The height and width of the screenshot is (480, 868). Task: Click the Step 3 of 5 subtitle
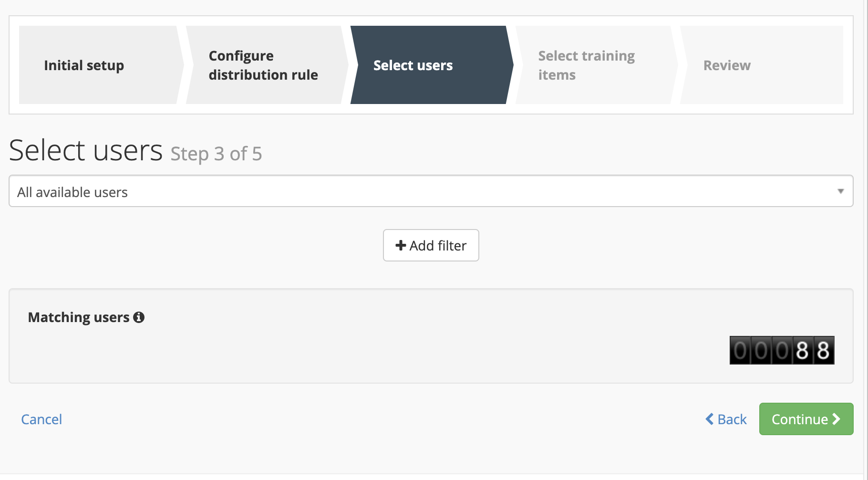(x=216, y=154)
